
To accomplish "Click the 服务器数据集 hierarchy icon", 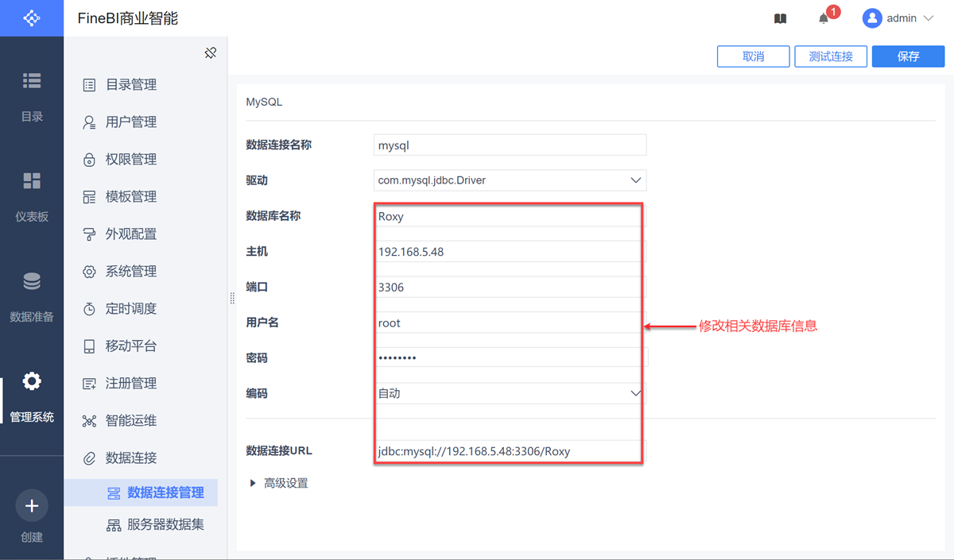I will click(114, 525).
